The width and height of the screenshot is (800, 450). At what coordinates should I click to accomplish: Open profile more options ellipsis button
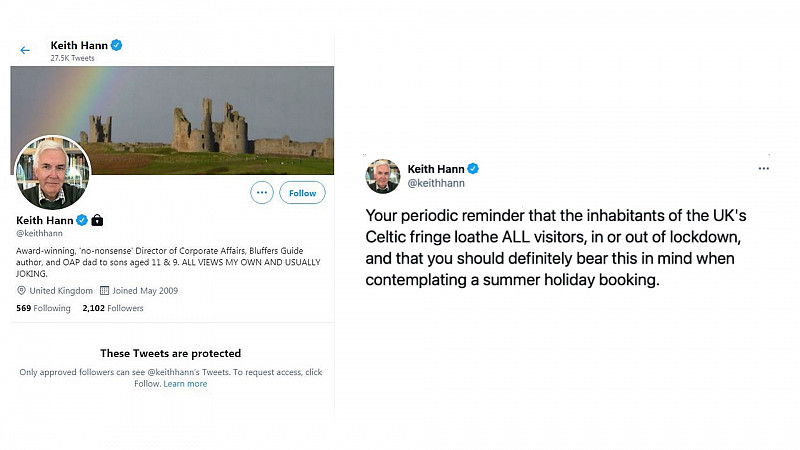click(262, 193)
